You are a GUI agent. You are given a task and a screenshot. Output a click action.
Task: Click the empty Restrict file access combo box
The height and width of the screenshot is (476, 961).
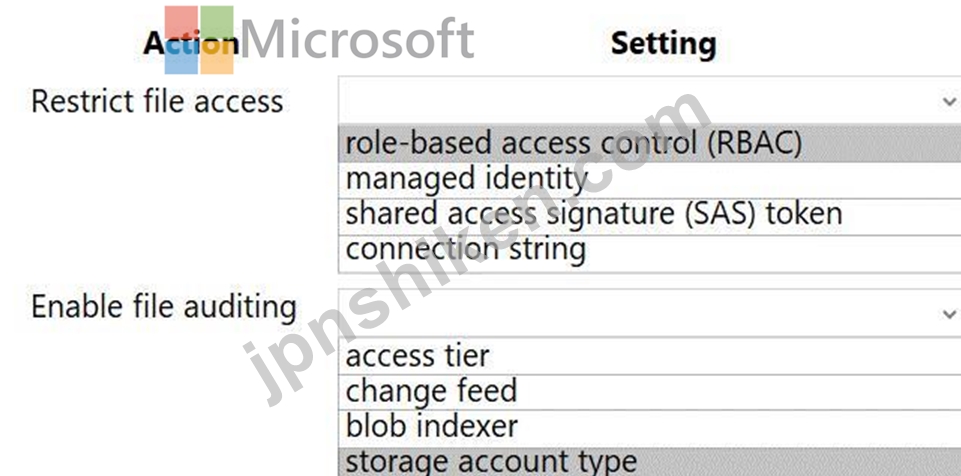(x=649, y=100)
